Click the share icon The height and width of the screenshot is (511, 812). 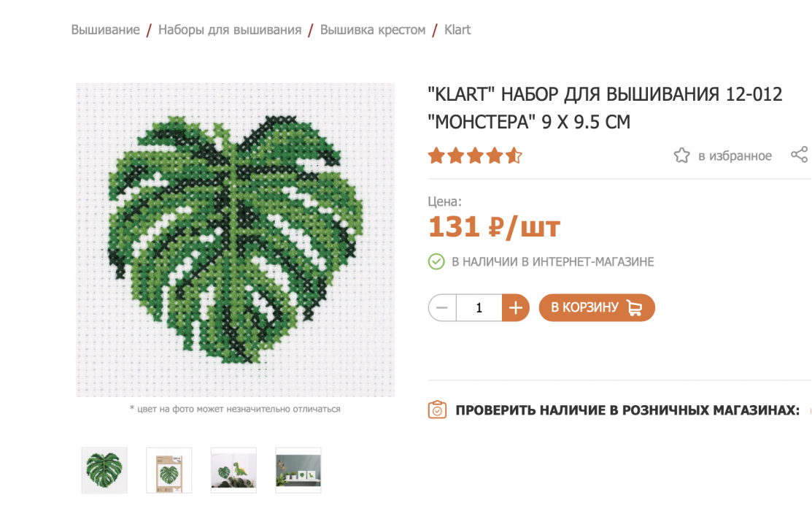800,155
